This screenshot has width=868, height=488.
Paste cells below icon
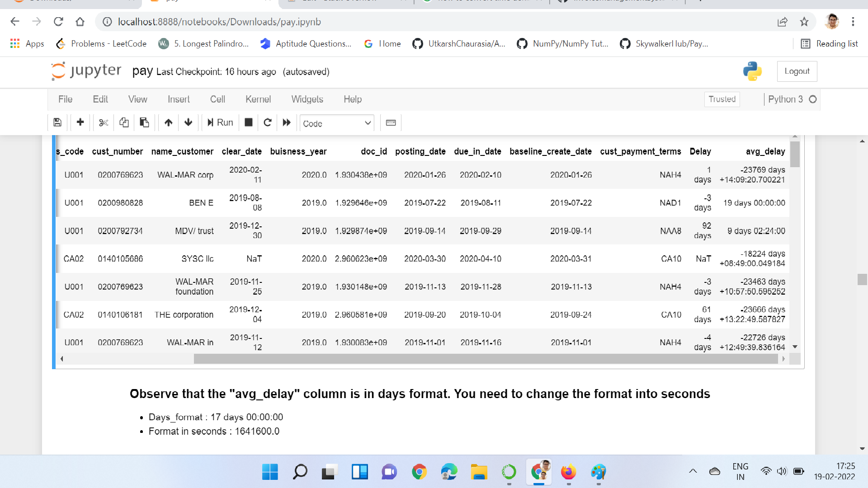(x=144, y=122)
